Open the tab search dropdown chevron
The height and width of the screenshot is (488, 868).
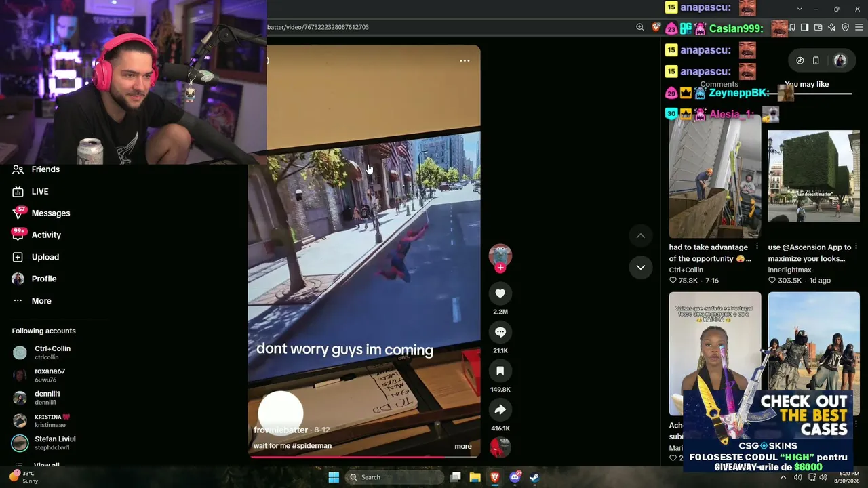point(800,9)
